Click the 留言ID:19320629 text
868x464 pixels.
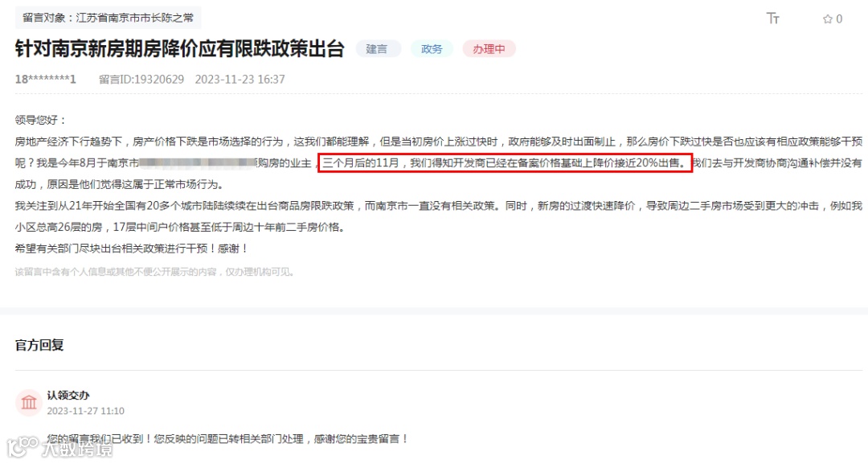[x=141, y=79]
